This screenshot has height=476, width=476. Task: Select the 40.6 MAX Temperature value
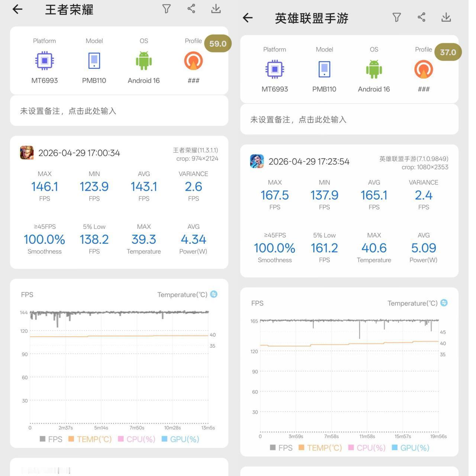point(374,248)
